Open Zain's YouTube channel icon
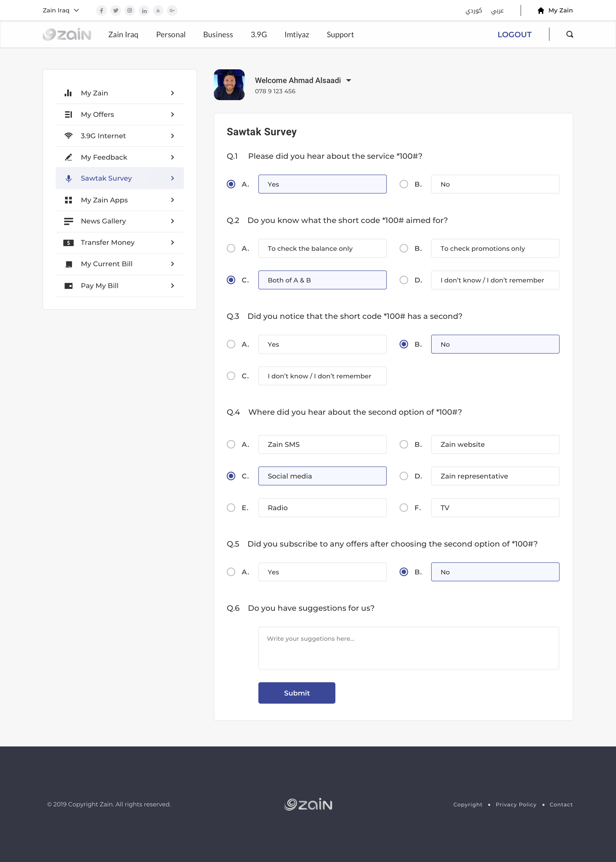This screenshot has height=862, width=616. point(158,11)
